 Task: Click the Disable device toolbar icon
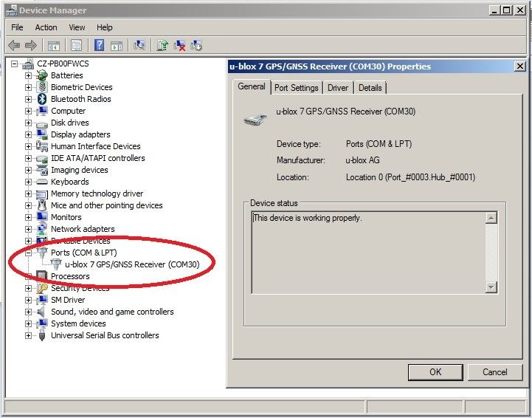[196, 45]
